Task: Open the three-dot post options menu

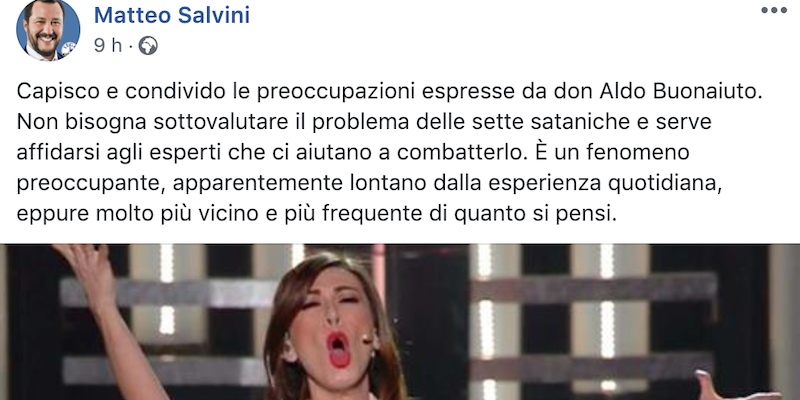Action: click(x=774, y=10)
